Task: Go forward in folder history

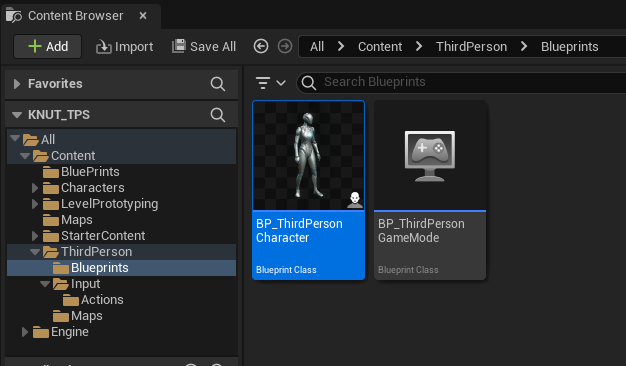Action: coord(285,46)
